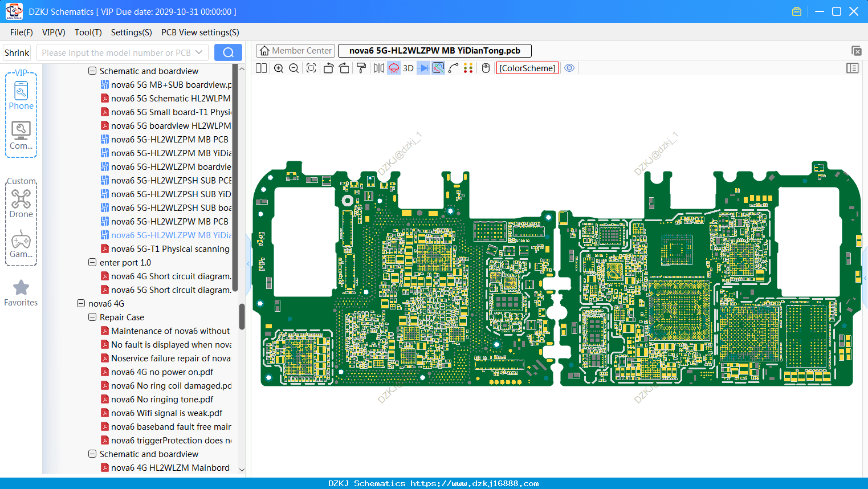Open Maintenance of nova6 without file
The width and height of the screenshot is (868, 489).
(x=165, y=331)
